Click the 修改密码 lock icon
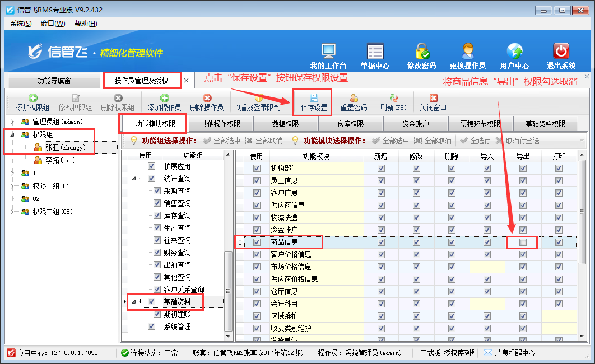The image size is (595, 364). click(x=421, y=52)
